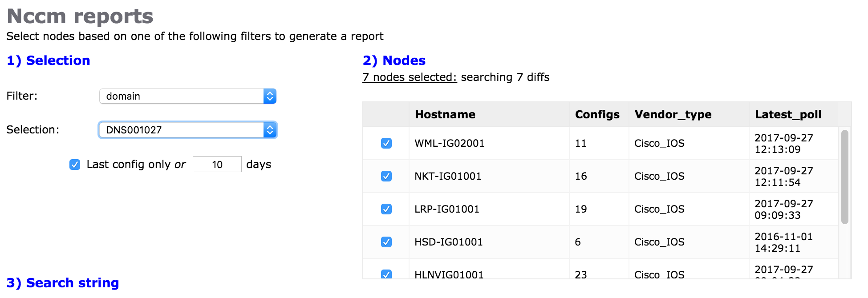The width and height of the screenshot is (868, 298).
Task: Click the nodes table vertical scrollbar
Action: click(844, 177)
